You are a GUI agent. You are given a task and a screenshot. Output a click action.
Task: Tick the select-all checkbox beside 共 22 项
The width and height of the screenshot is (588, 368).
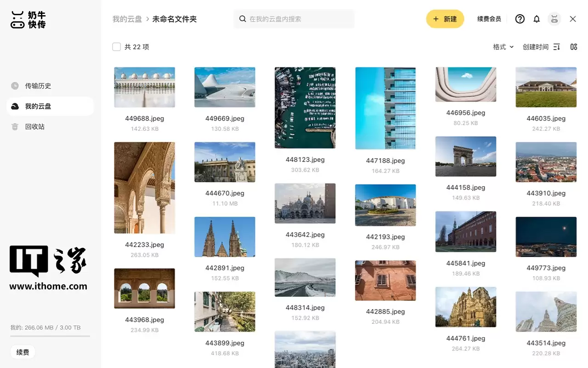(117, 47)
